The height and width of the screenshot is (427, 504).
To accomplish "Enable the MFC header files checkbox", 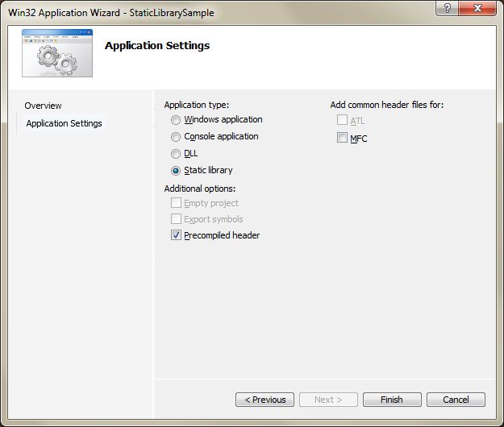I will tap(342, 139).
